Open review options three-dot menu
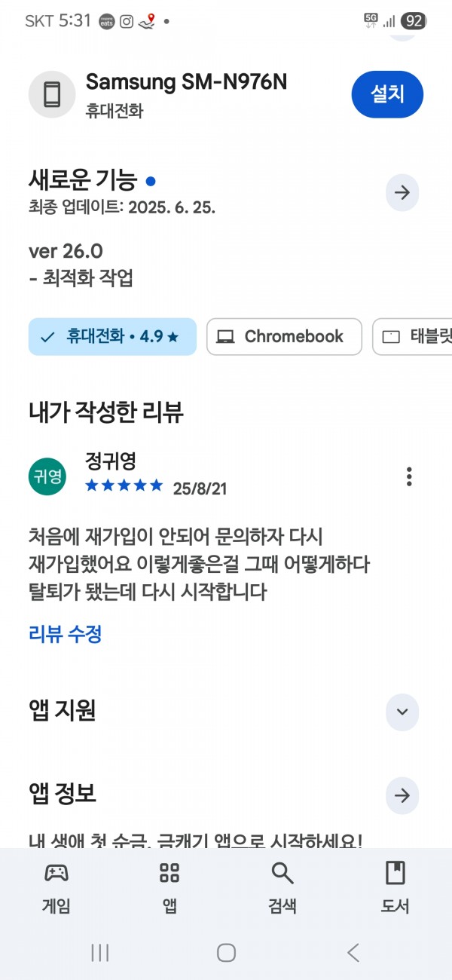 [409, 476]
